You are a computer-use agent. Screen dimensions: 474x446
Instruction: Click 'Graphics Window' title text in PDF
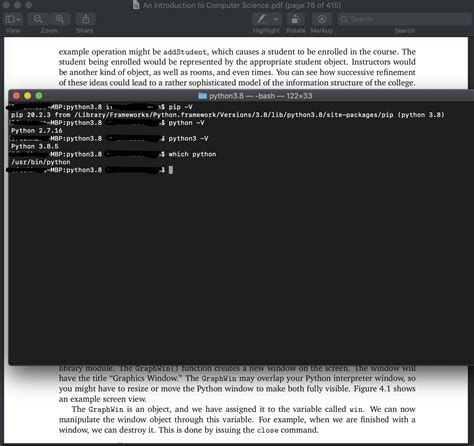(147, 378)
